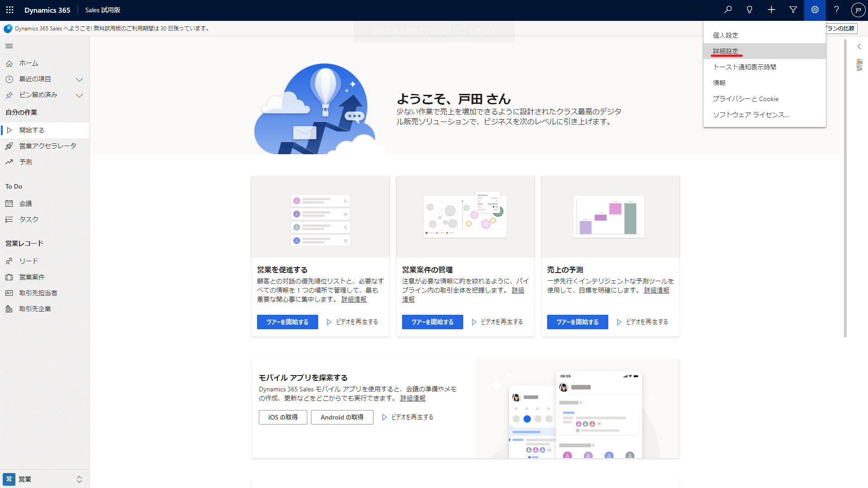
Task: Expand ピン留め済み chevron
Action: (79, 95)
